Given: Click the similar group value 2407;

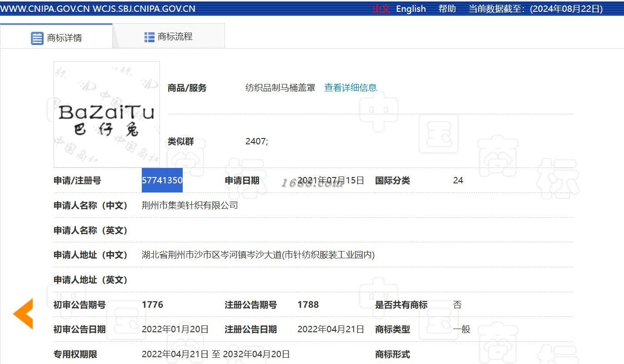Looking at the screenshot, I should [257, 141].
